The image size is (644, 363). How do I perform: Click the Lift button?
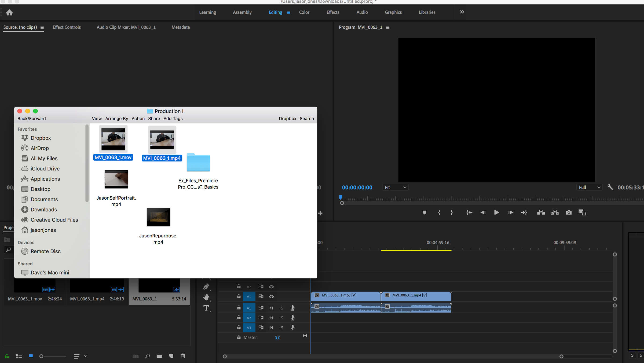tap(541, 212)
